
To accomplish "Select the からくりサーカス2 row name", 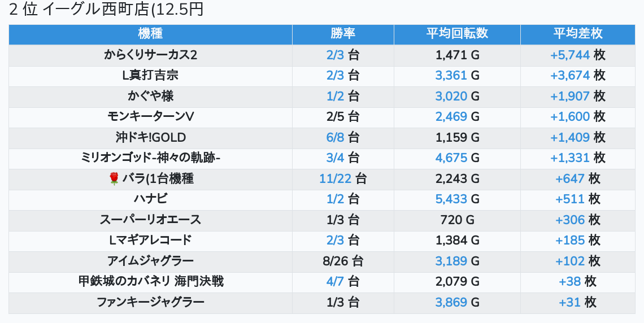I will pos(151,55).
